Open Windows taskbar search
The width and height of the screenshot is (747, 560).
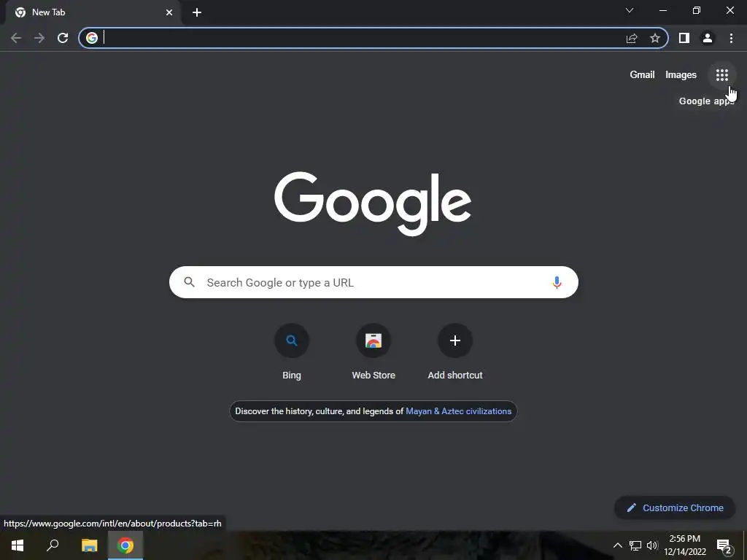(x=53, y=545)
